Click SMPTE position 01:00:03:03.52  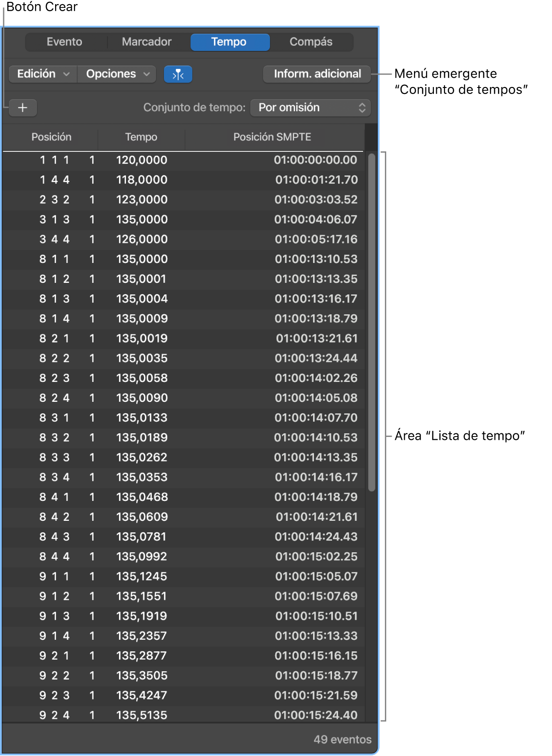(316, 200)
